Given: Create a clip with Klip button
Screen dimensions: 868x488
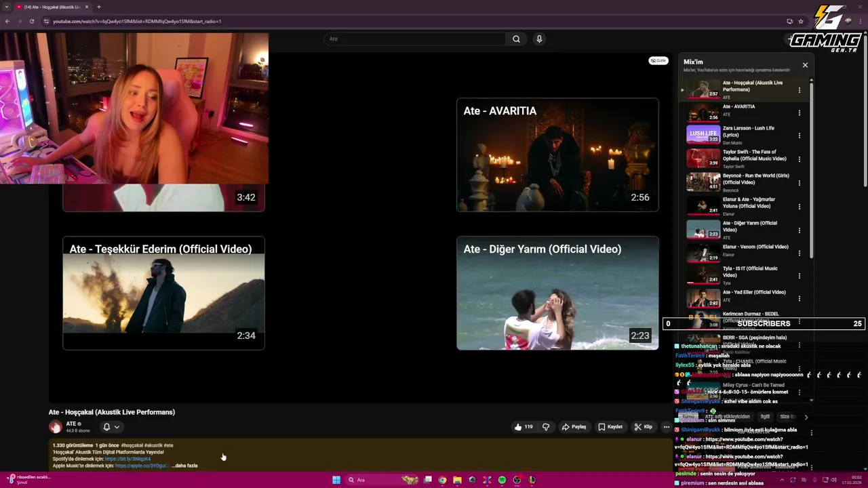Looking at the screenshot, I should pos(643,427).
